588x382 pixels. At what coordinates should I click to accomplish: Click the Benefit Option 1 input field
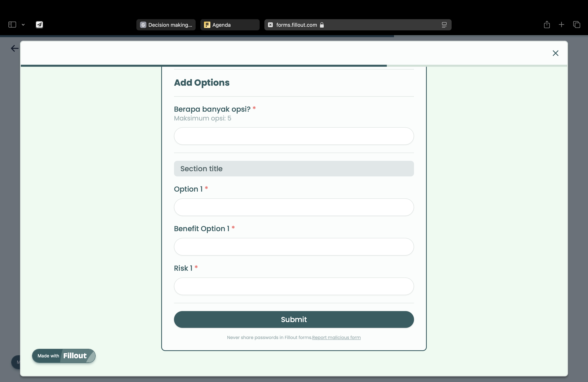pos(294,247)
